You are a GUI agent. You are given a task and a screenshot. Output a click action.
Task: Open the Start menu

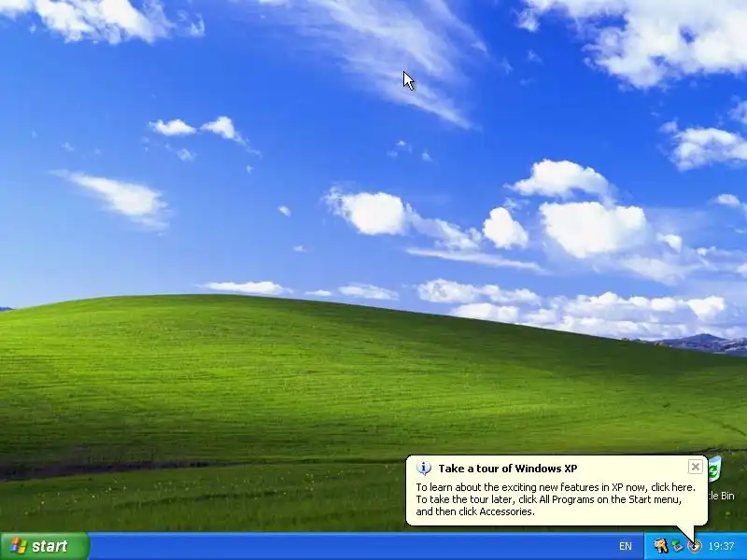click(44, 546)
